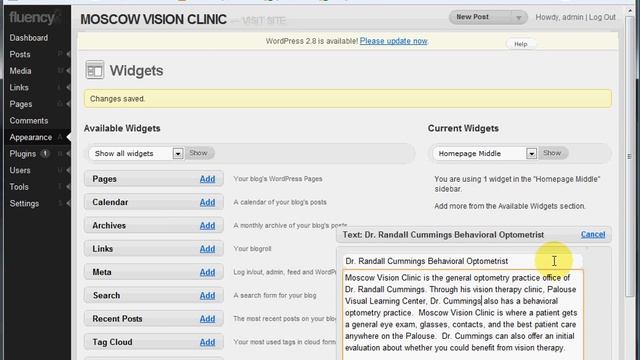Go to the Media section
This screenshot has height=360, width=640.
20,71
